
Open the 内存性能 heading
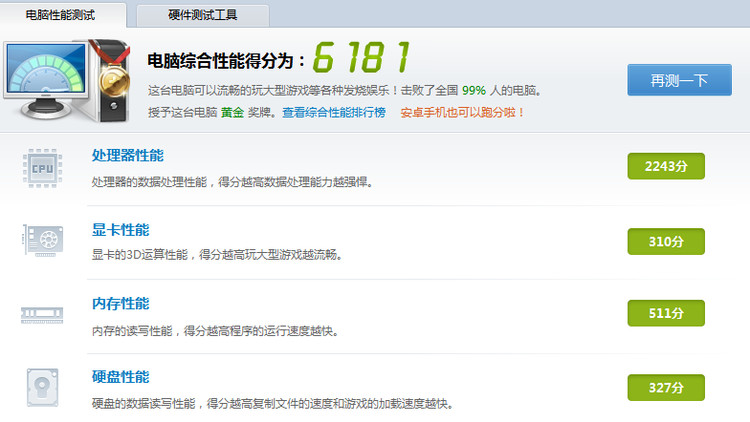pyautogui.click(x=121, y=303)
